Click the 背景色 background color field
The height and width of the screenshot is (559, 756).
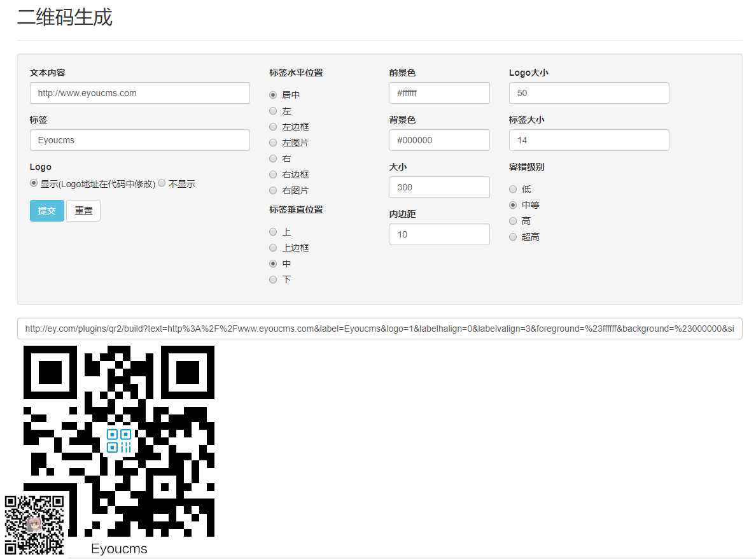439,140
